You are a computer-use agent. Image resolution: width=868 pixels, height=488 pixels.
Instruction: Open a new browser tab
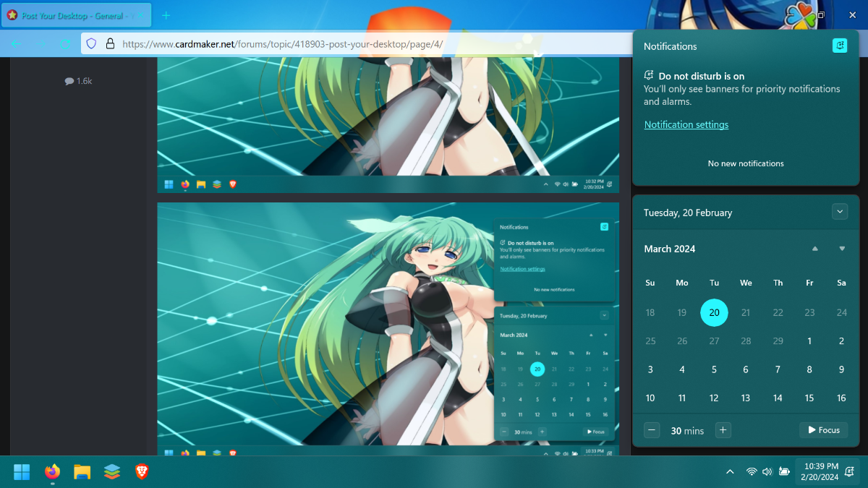pos(166,15)
